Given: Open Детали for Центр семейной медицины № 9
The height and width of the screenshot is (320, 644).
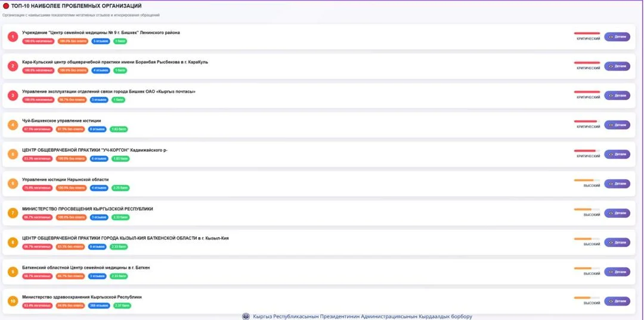Looking at the screenshot, I should 617,36.
